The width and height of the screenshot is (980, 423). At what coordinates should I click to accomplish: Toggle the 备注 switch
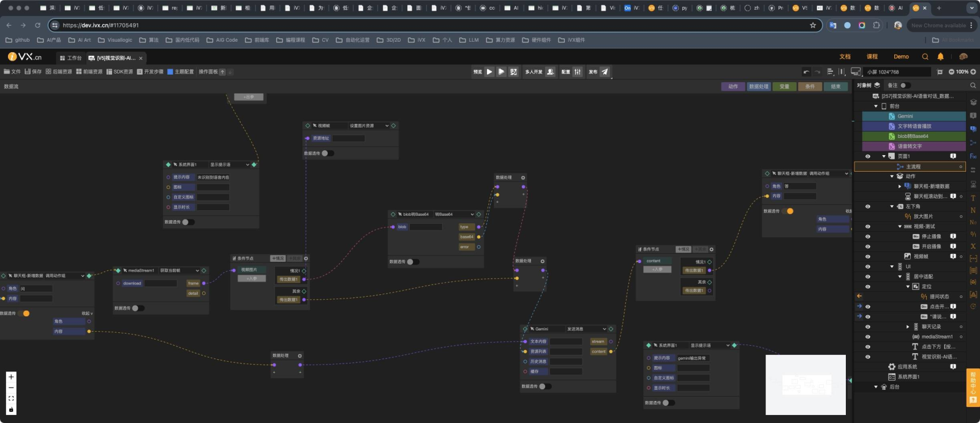(905, 85)
